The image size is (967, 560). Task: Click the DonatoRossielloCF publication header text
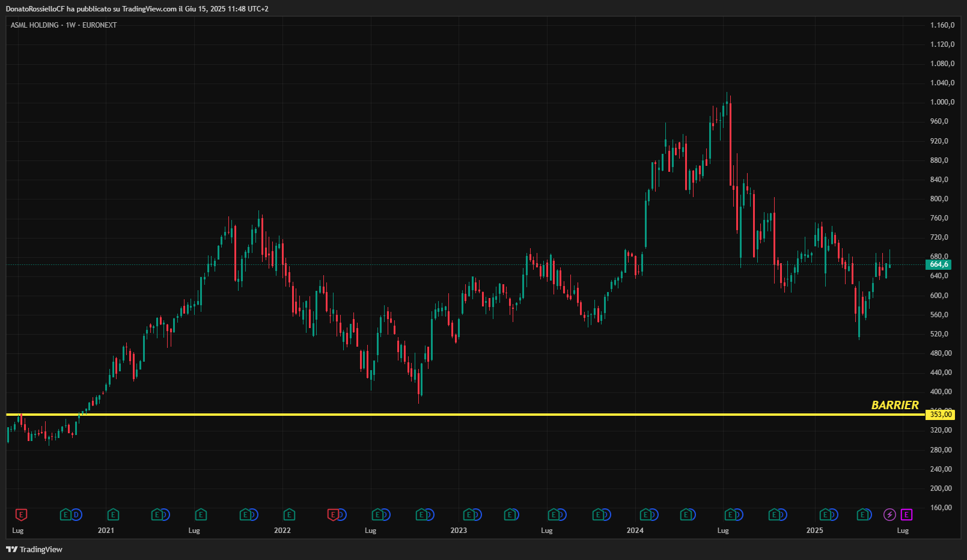point(137,9)
